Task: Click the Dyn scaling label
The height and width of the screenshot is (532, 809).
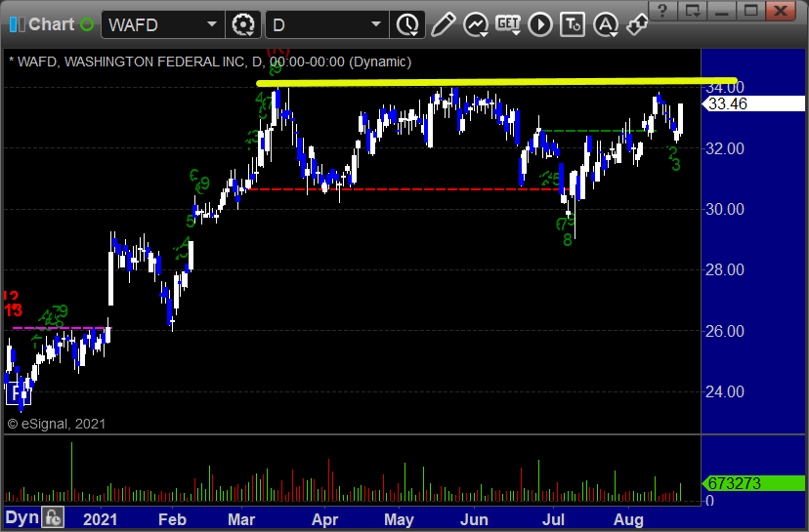Action: [x=21, y=517]
